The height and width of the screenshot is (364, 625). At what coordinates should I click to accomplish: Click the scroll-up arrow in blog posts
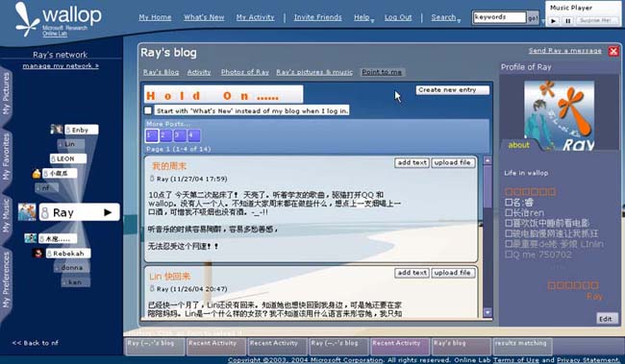coord(487,160)
